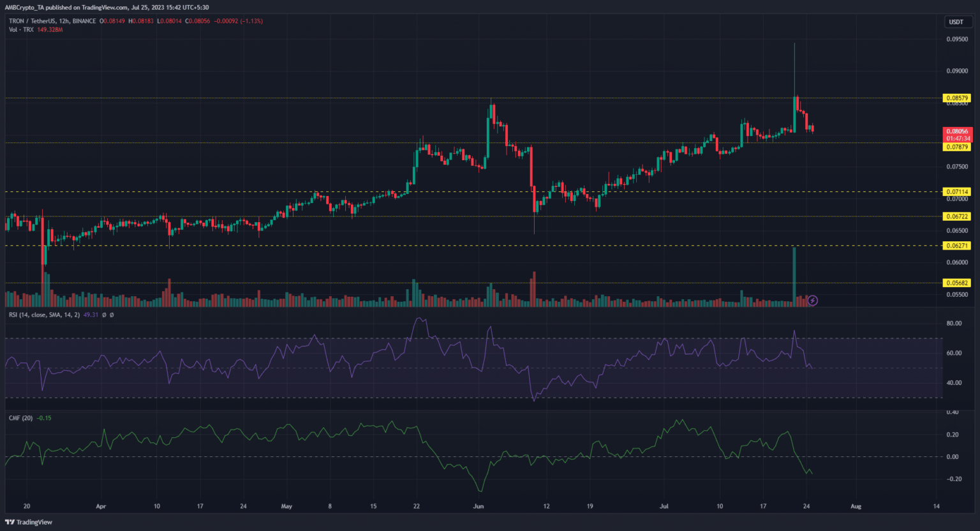Click the Apr date on time axis
Image resolution: width=980 pixels, height=531 pixels.
[101, 506]
